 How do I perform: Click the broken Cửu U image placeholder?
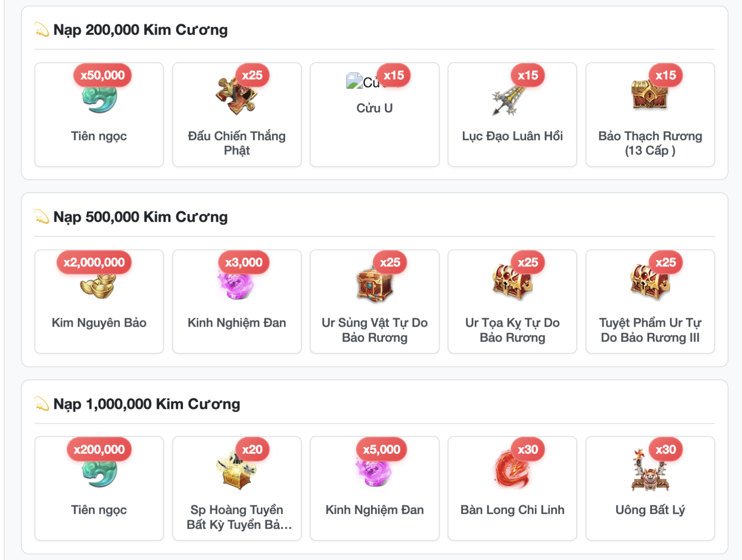[x=355, y=82]
